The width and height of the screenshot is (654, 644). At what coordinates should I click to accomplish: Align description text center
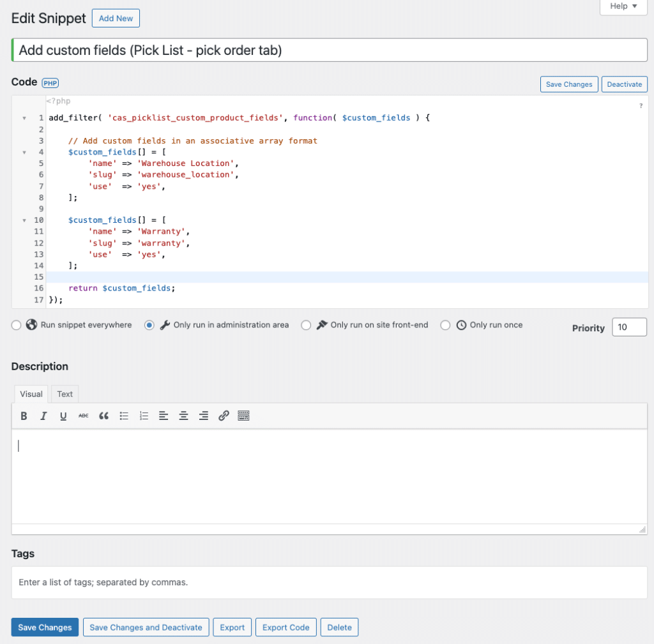183,416
